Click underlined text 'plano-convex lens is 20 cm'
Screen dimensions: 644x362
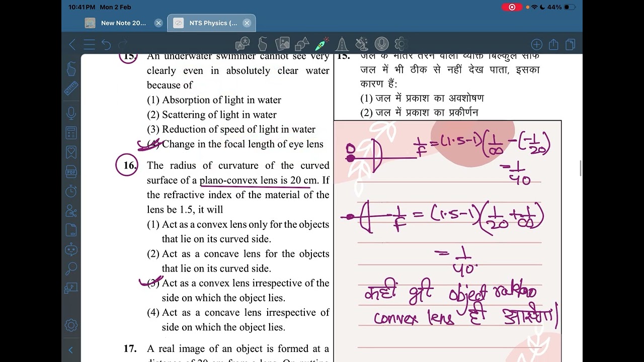[259, 180]
